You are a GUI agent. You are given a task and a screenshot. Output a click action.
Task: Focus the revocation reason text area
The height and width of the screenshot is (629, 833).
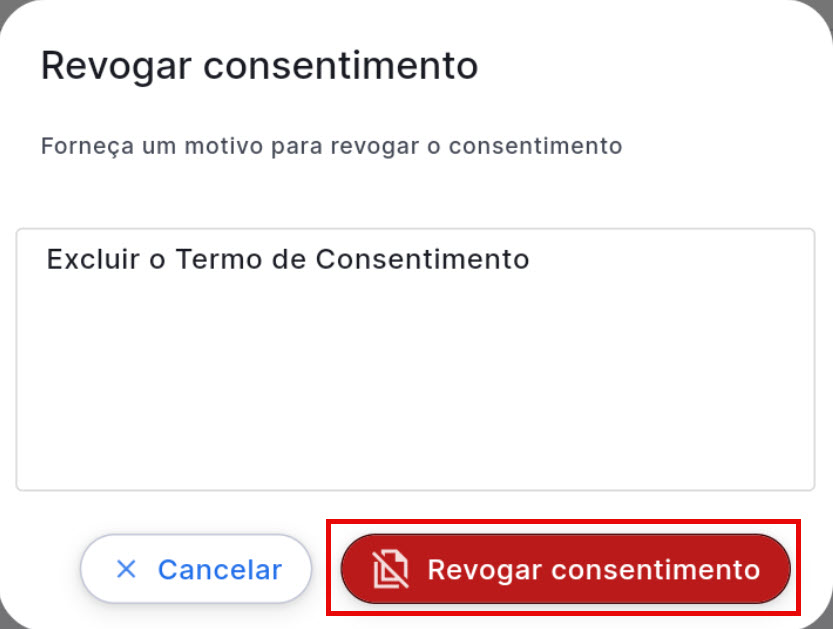(x=415, y=380)
